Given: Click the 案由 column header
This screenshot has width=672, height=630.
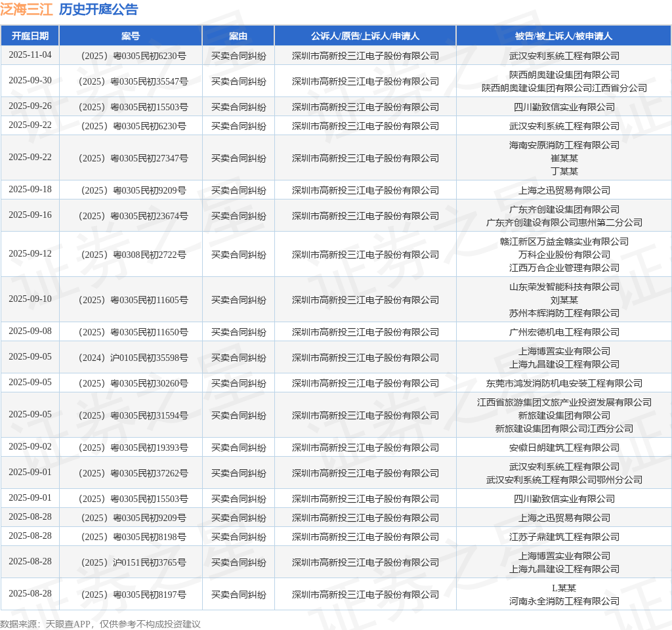Looking at the screenshot, I should coord(238,36).
